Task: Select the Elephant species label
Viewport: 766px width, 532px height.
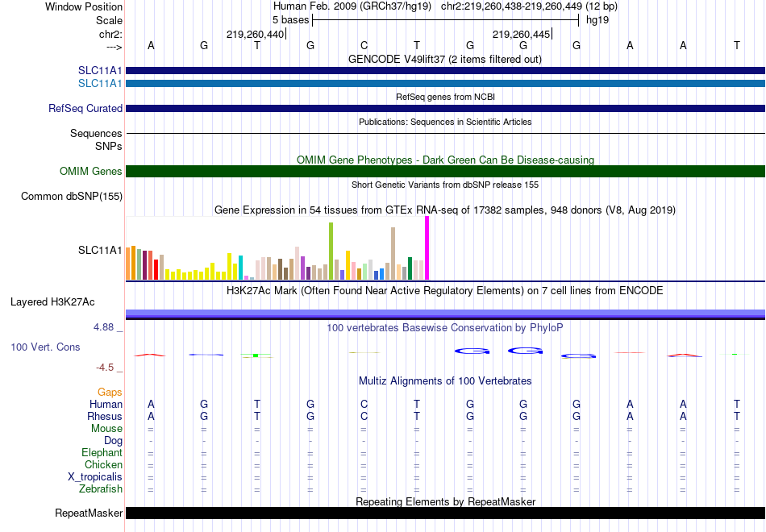Action: (102, 452)
